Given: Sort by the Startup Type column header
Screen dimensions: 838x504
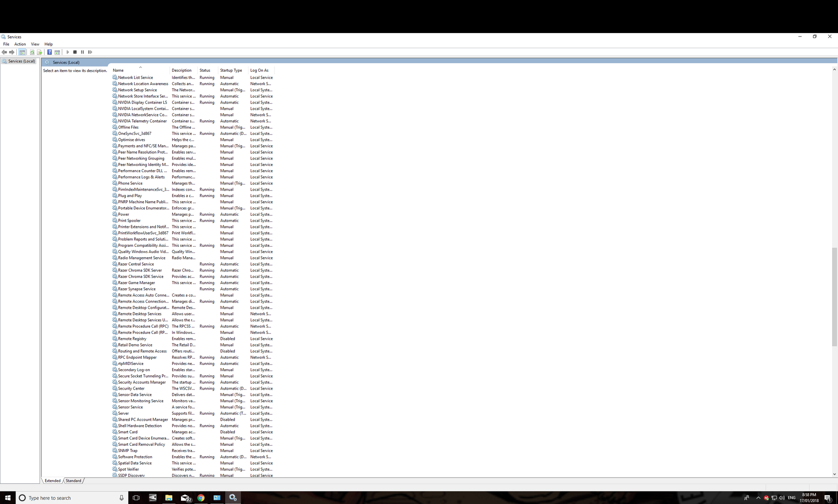Looking at the screenshot, I should [x=231, y=70].
